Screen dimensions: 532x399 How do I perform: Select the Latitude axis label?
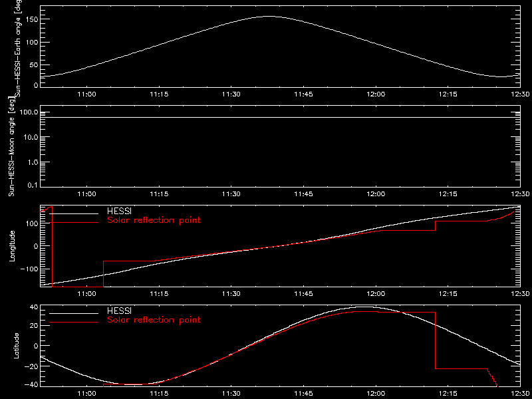point(16,345)
